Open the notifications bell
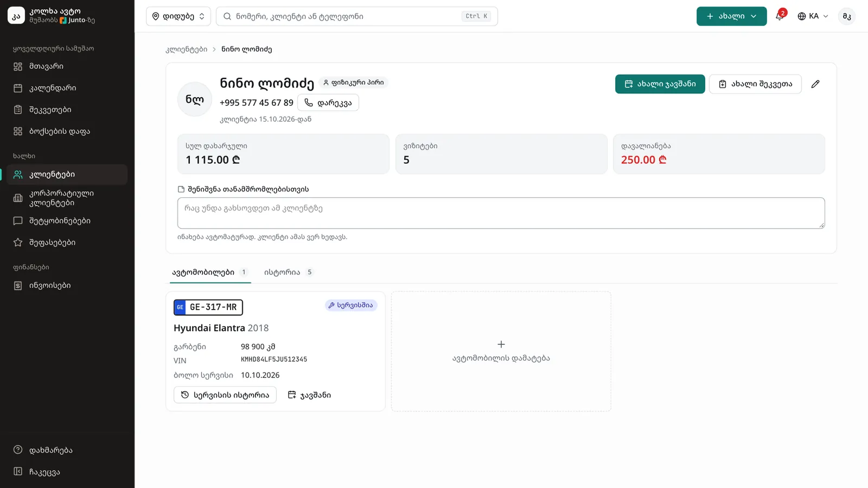This screenshot has height=488, width=868. click(780, 16)
